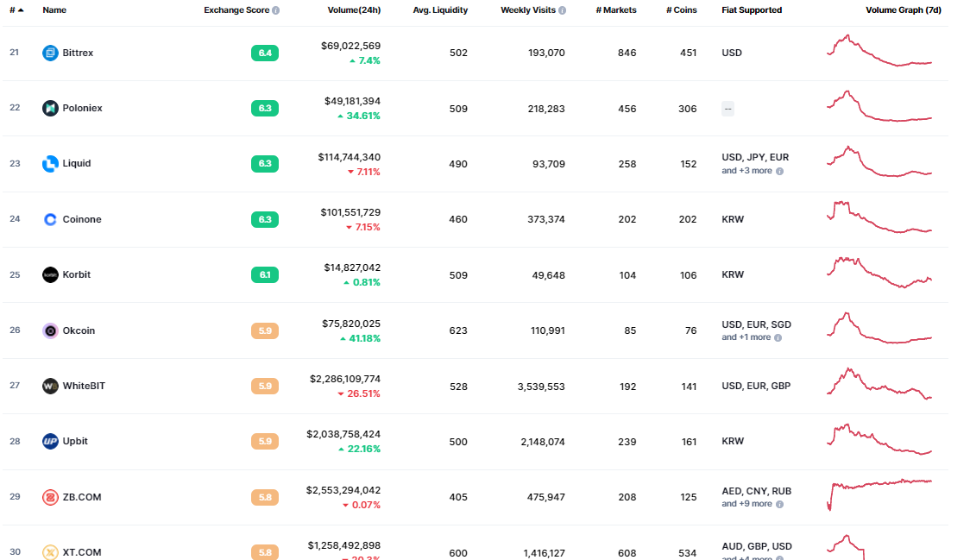This screenshot has height=560, width=970.
Task: Click info icon beside Liquid's +3 more
Action: (779, 172)
